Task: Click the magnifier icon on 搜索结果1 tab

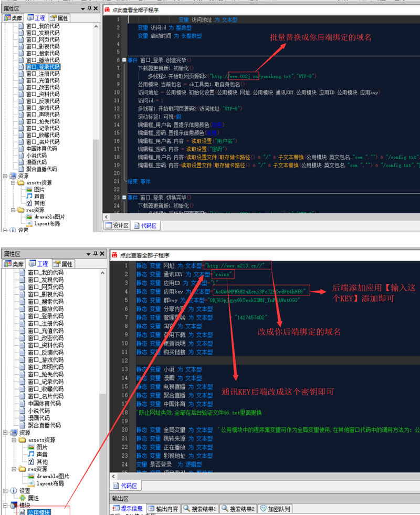Action: [186, 509]
